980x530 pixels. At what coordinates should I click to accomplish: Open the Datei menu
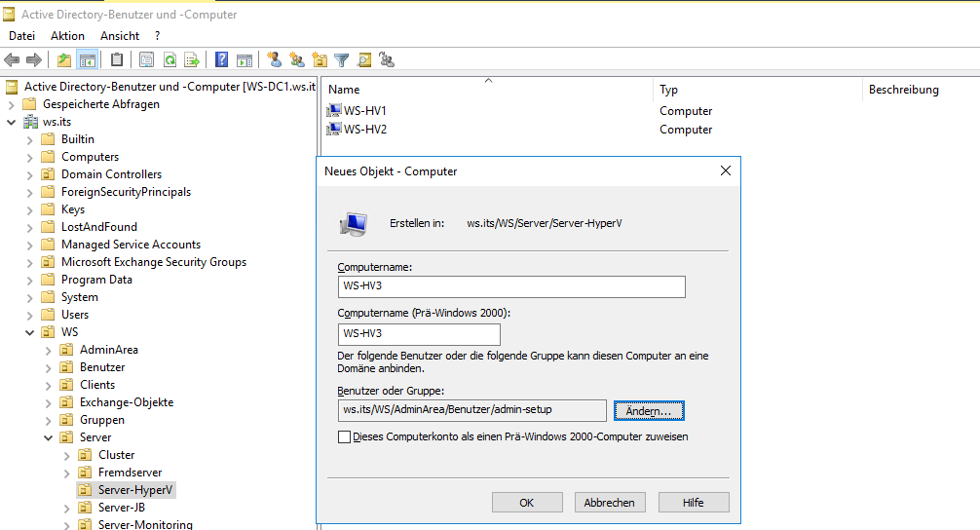[21, 36]
